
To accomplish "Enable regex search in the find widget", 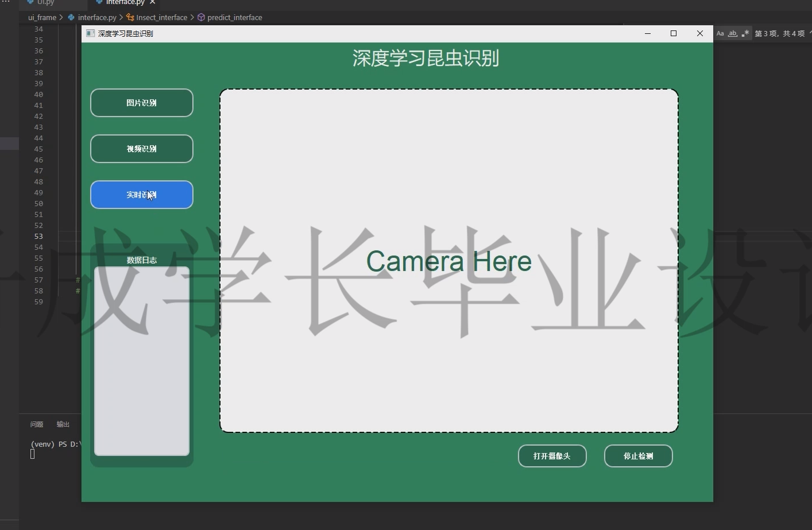I will 745,33.
